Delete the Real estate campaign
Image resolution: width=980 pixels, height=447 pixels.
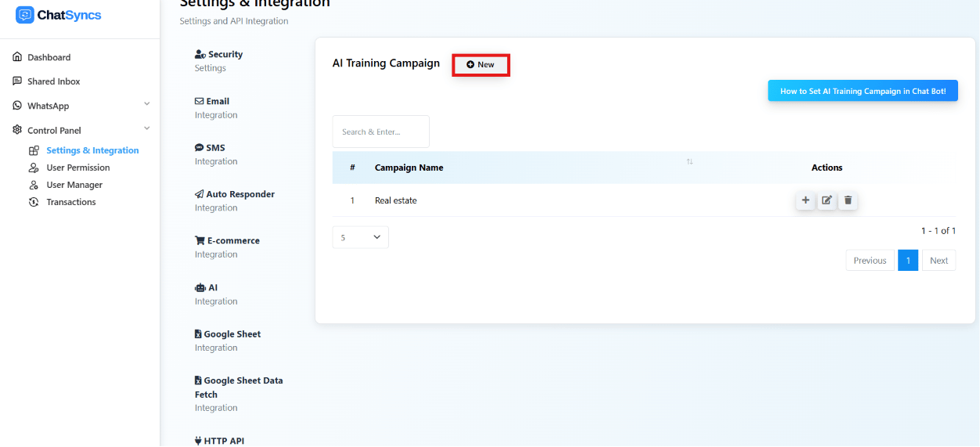click(848, 200)
